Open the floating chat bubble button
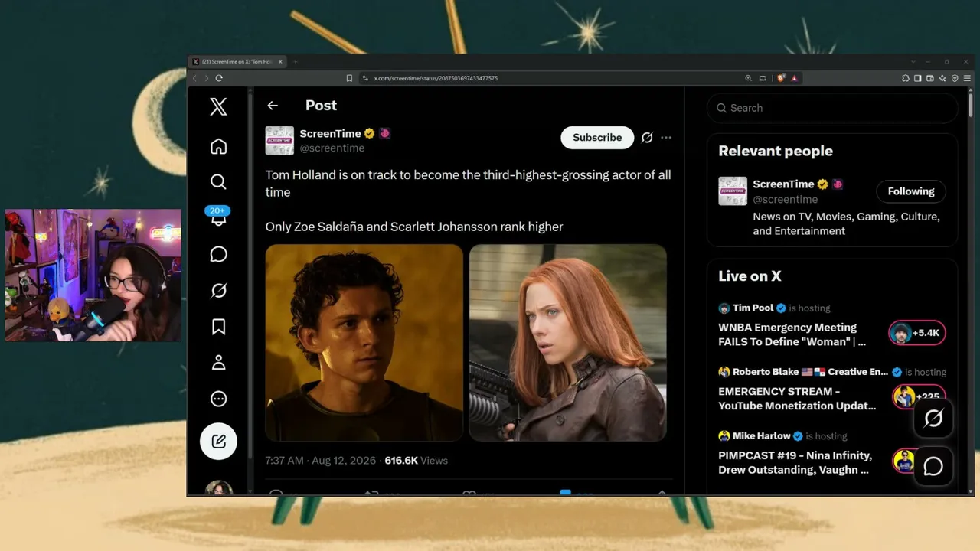This screenshot has width=980, height=551. [x=933, y=466]
